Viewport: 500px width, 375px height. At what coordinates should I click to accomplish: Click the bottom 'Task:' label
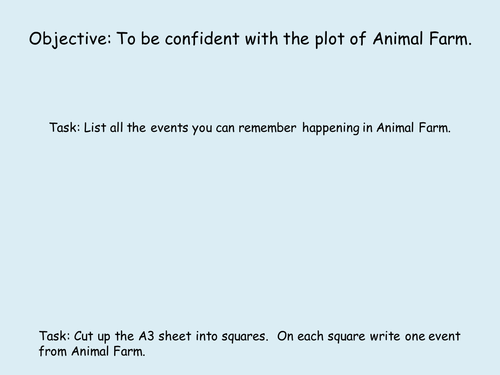coord(54,336)
